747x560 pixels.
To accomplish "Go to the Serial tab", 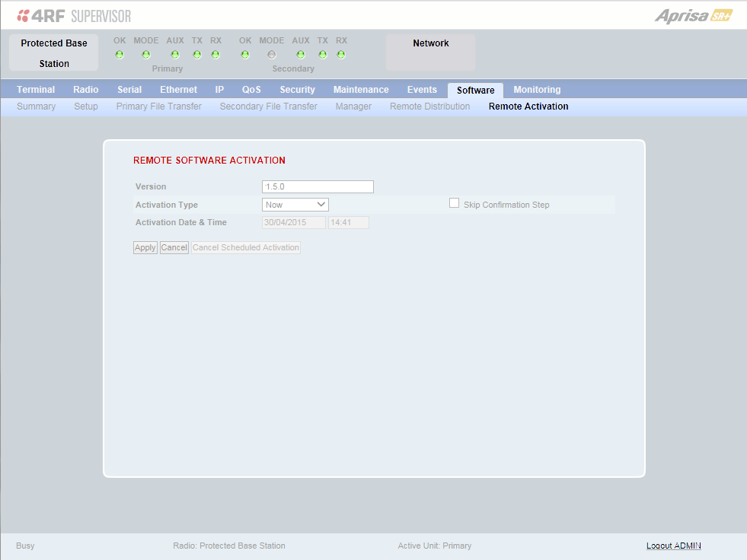I will point(129,90).
